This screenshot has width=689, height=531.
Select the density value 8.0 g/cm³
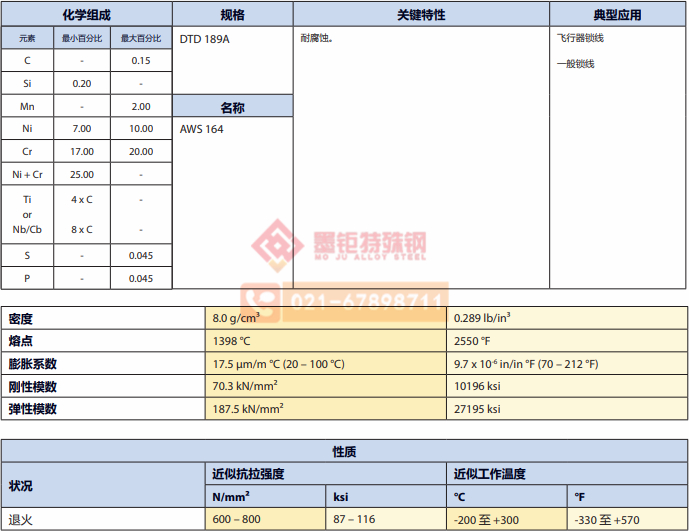click(236, 318)
